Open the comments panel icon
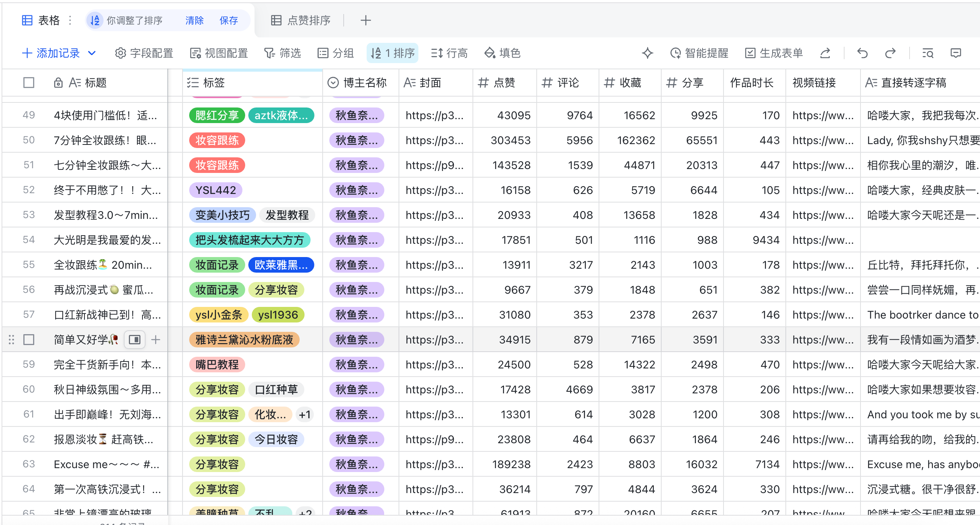Image resolution: width=980 pixels, height=525 pixels. click(956, 53)
